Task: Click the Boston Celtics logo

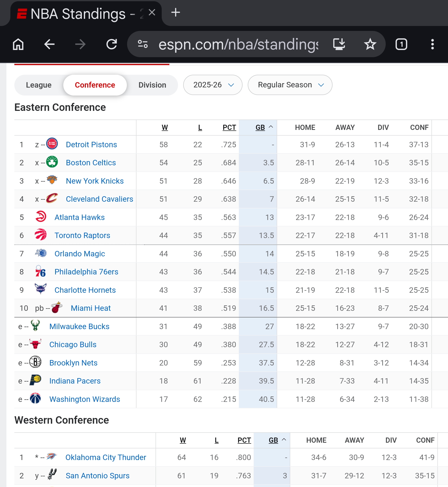Action: click(x=52, y=162)
